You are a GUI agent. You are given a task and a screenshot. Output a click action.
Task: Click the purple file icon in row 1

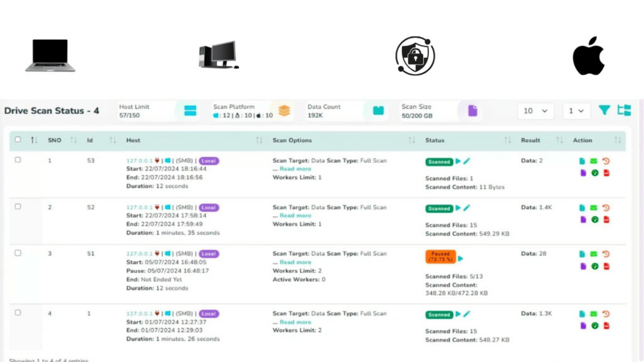[583, 173]
